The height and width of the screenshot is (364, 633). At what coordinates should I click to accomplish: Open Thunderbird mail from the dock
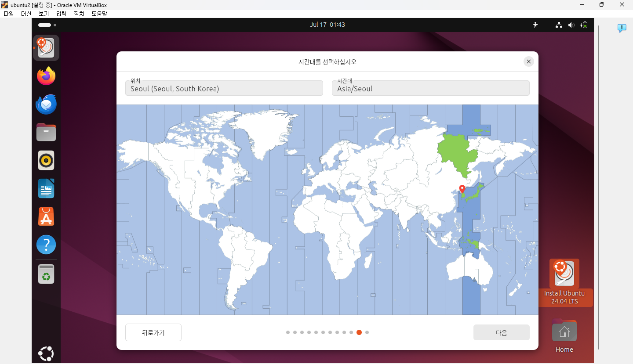coord(46,104)
